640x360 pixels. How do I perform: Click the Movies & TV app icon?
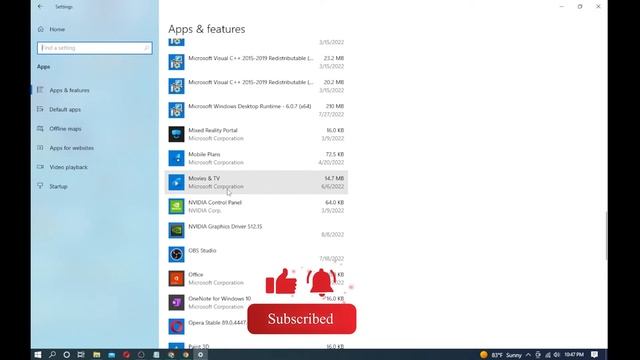[x=176, y=182]
